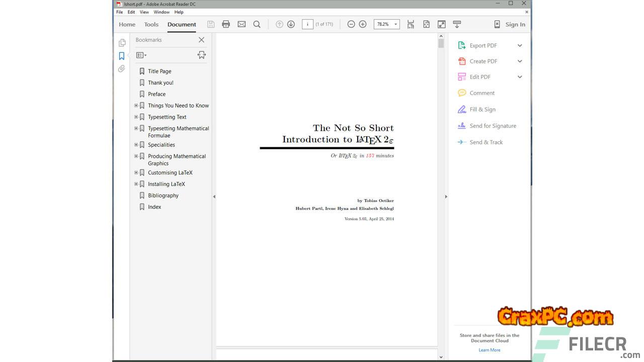This screenshot has width=644, height=362.
Task: Click the Print file icon
Action: click(x=226, y=24)
